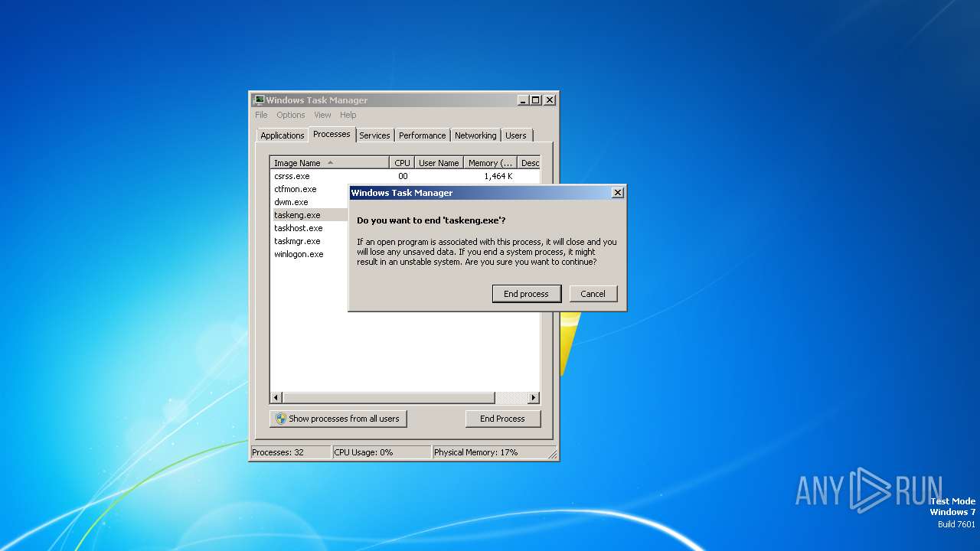Click the window resize grip icon
The width and height of the screenshot is (980, 551).
click(553, 454)
